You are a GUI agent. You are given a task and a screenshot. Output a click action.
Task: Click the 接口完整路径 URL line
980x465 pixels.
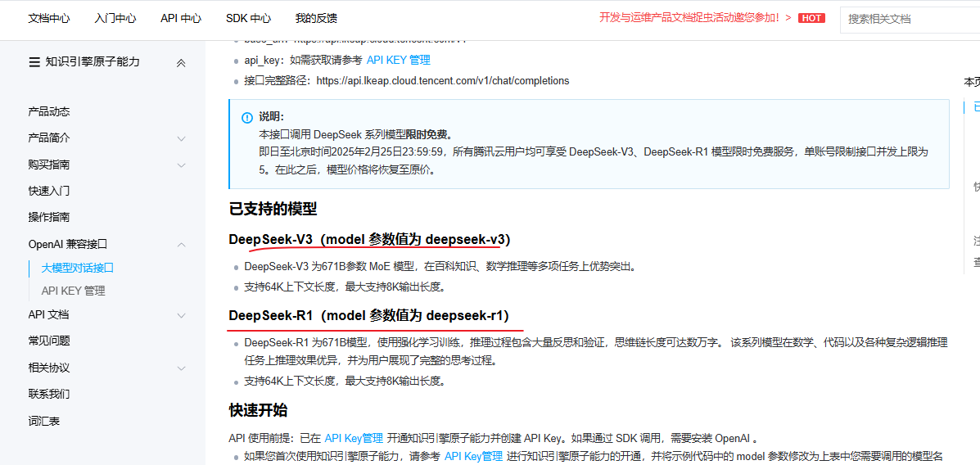pos(407,80)
